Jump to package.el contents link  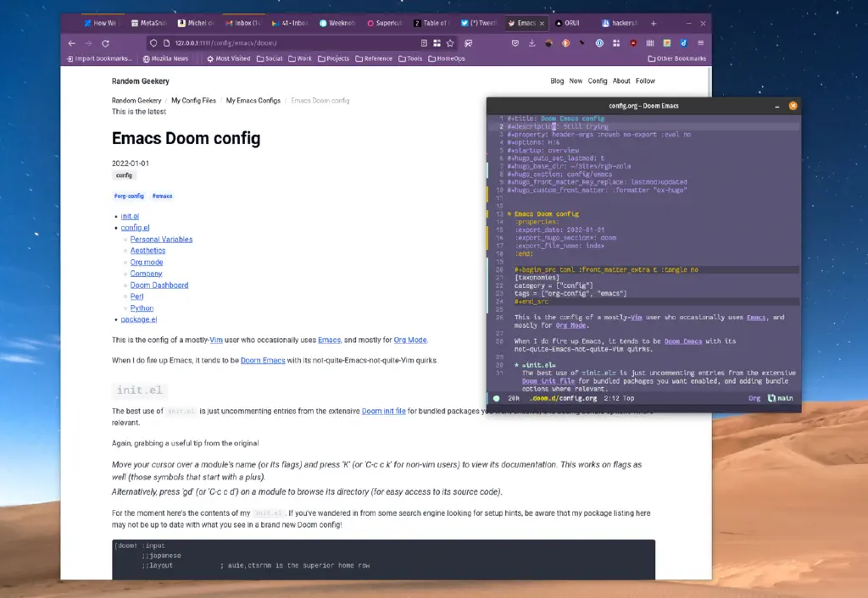pyautogui.click(x=139, y=319)
